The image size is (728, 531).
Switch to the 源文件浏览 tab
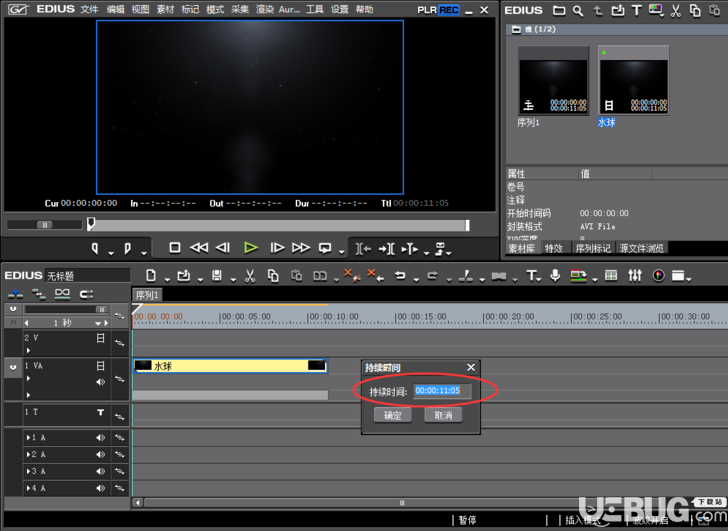(641, 248)
